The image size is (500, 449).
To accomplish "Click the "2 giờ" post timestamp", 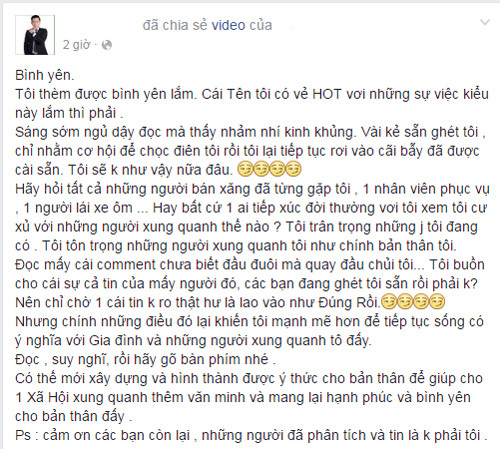I will click(76, 45).
